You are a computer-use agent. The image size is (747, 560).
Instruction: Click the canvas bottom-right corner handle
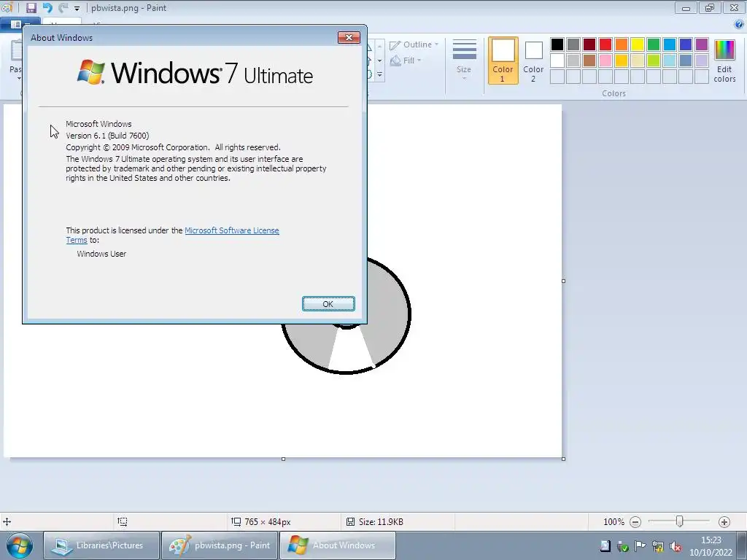pos(564,459)
